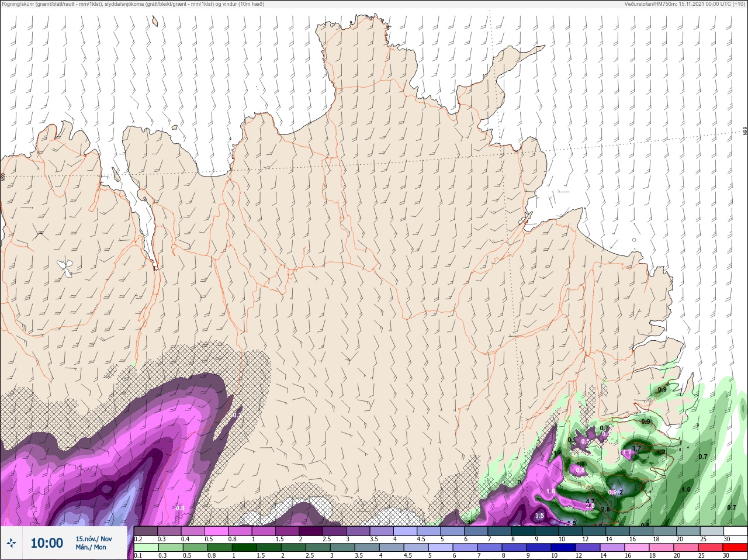Select the white final swatch in the upper legend row

click(x=735, y=531)
